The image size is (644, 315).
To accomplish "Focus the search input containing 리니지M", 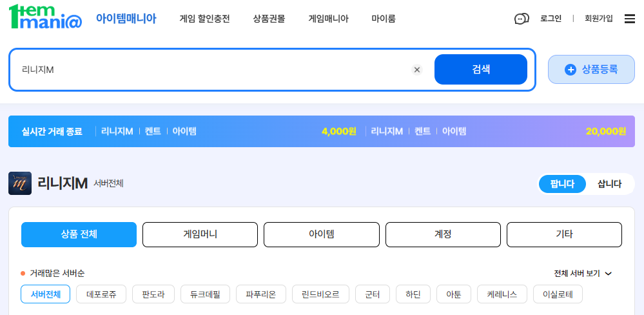I will pyautogui.click(x=213, y=70).
